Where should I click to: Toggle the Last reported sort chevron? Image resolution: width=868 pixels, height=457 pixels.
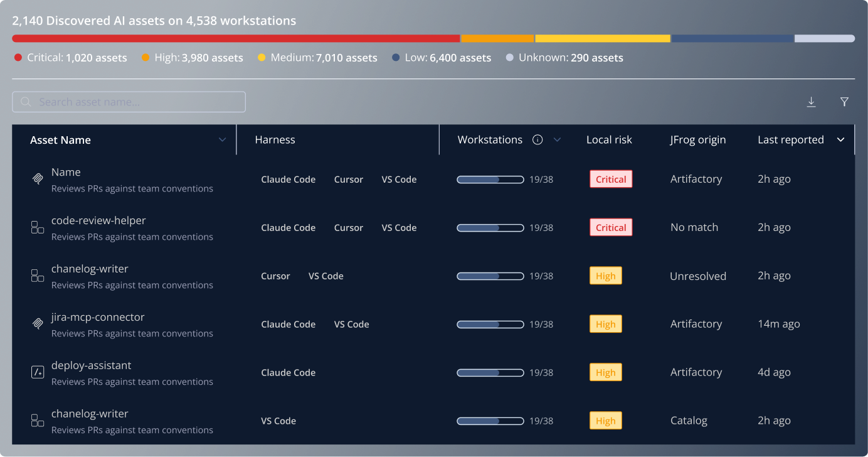(x=841, y=140)
